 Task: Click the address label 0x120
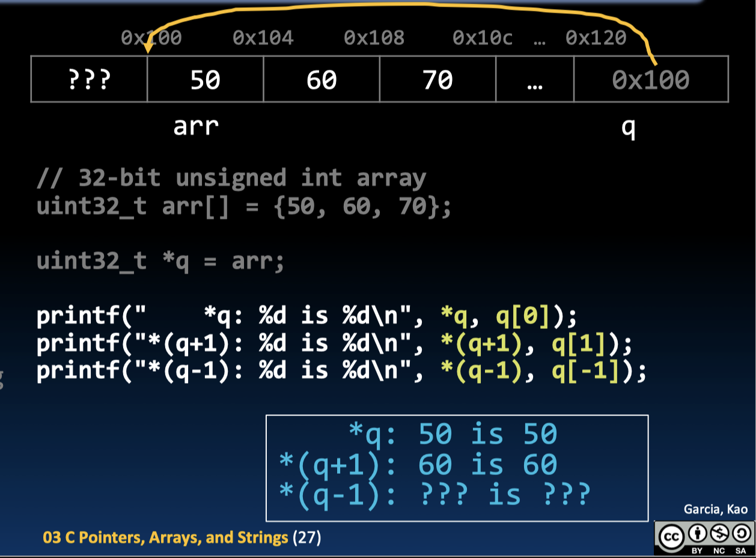click(x=594, y=37)
